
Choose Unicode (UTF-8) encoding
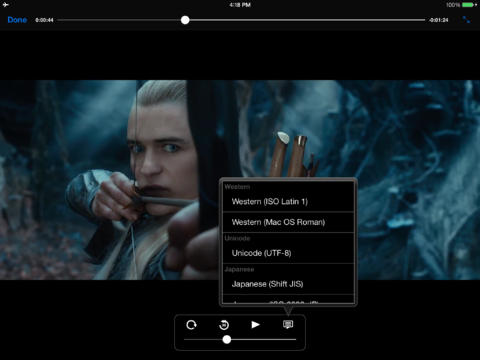click(x=288, y=253)
